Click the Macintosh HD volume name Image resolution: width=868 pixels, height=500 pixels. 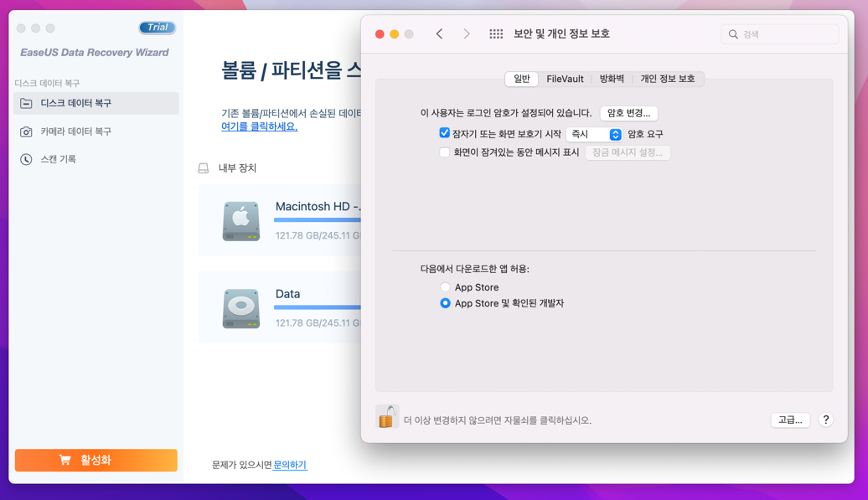coord(318,206)
